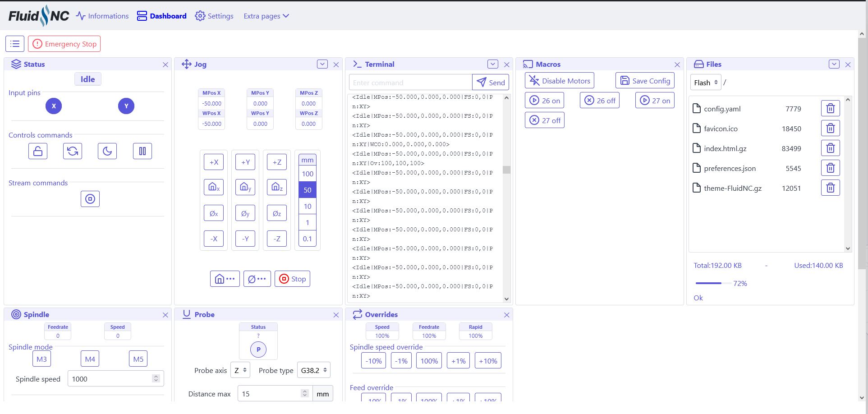Open the Probe type G38.2 dropdown
Screen dimensions: 868x414
click(314, 370)
